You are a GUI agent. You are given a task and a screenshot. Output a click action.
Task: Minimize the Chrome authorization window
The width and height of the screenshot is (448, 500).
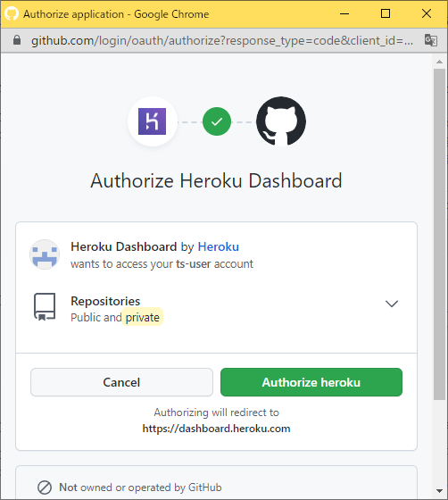(x=344, y=13)
